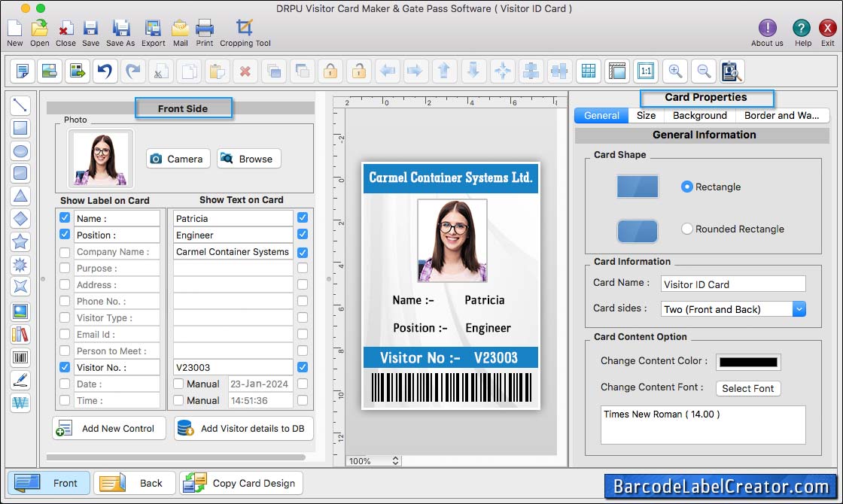This screenshot has height=504, width=843.
Task: Browse for a photo file
Action: (249, 159)
